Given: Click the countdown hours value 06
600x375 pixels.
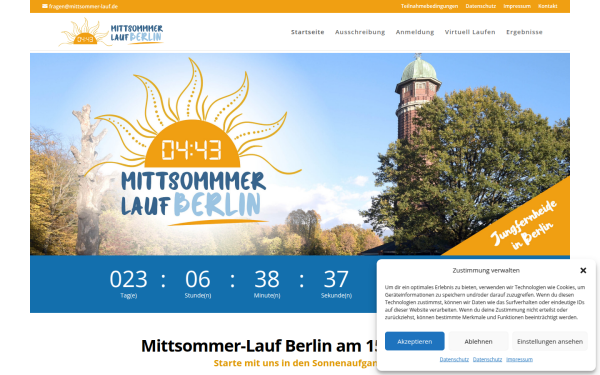Looking at the screenshot, I should coord(198,279).
